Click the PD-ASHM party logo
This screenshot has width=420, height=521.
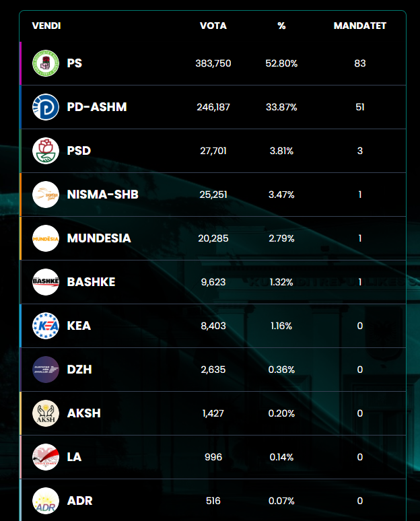point(46,107)
